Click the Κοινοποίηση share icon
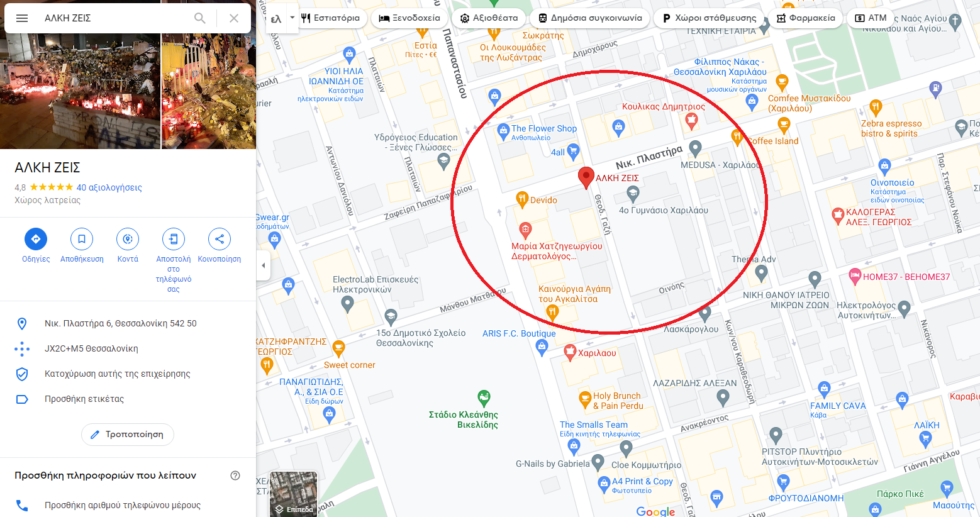 [220, 239]
